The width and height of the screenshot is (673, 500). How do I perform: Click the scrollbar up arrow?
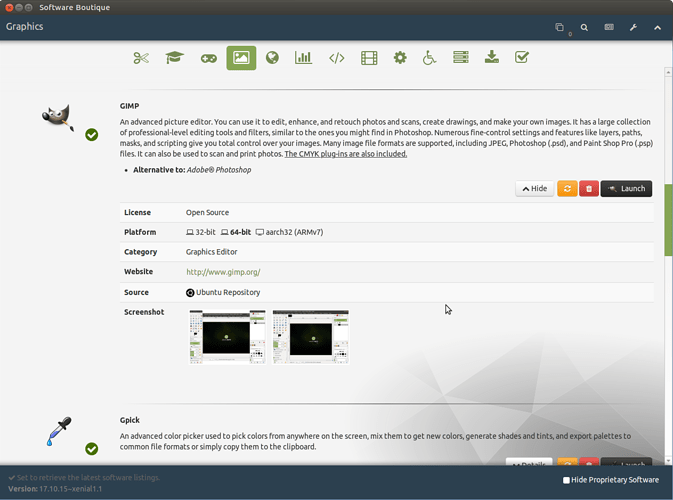point(668,72)
